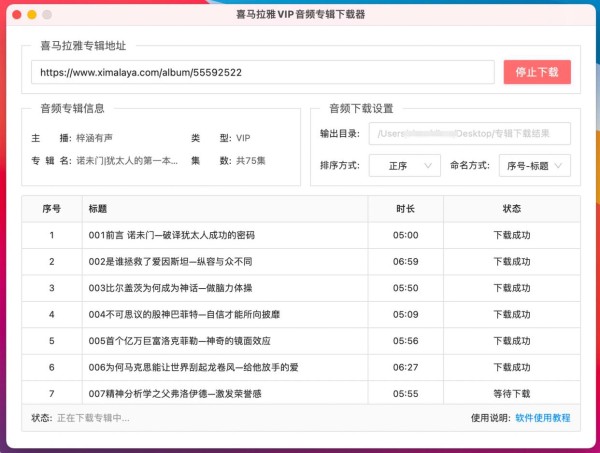Screen dimensions: 600x453
Task: Close the window with the red button
Action: pos(16,16)
